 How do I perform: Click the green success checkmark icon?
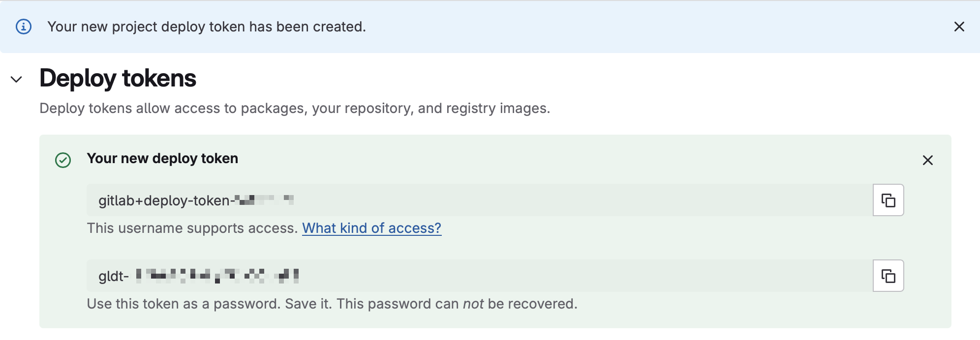pyautogui.click(x=63, y=160)
